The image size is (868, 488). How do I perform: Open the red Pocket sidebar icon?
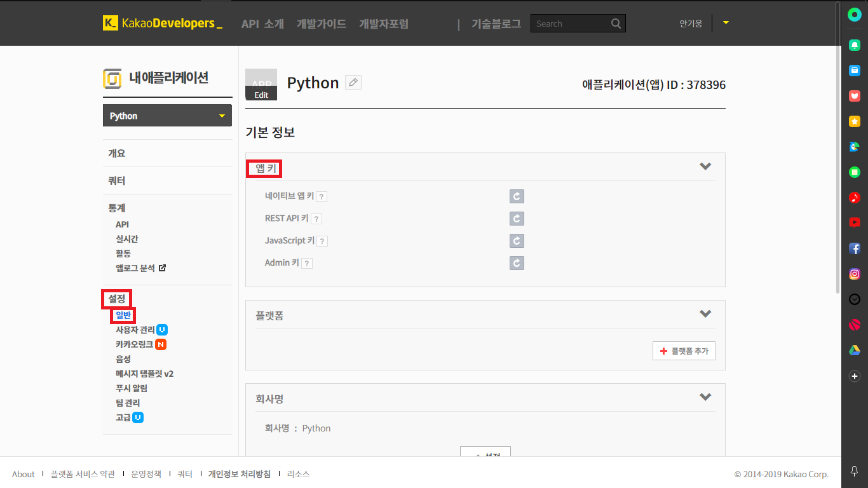pos(855,96)
